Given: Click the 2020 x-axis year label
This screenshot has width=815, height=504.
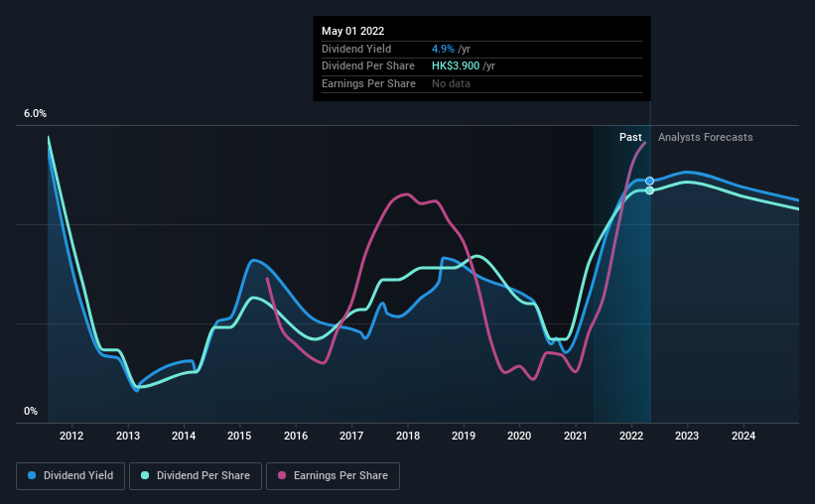Looking at the screenshot, I should [x=519, y=436].
